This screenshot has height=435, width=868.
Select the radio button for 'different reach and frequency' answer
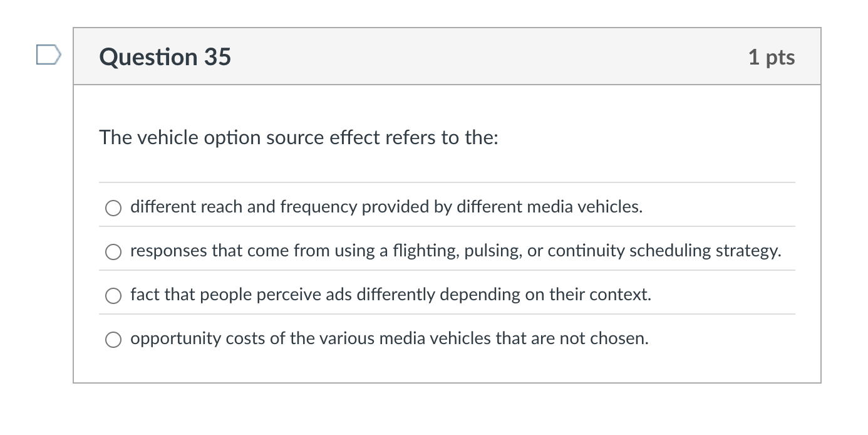click(x=113, y=207)
